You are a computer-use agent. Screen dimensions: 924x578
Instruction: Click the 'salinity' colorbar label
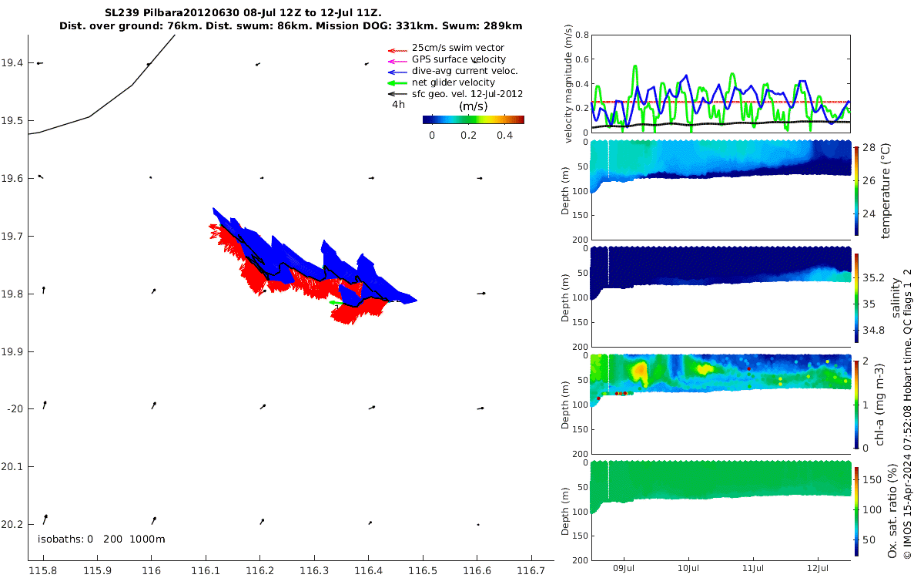pyautogui.click(x=895, y=297)
